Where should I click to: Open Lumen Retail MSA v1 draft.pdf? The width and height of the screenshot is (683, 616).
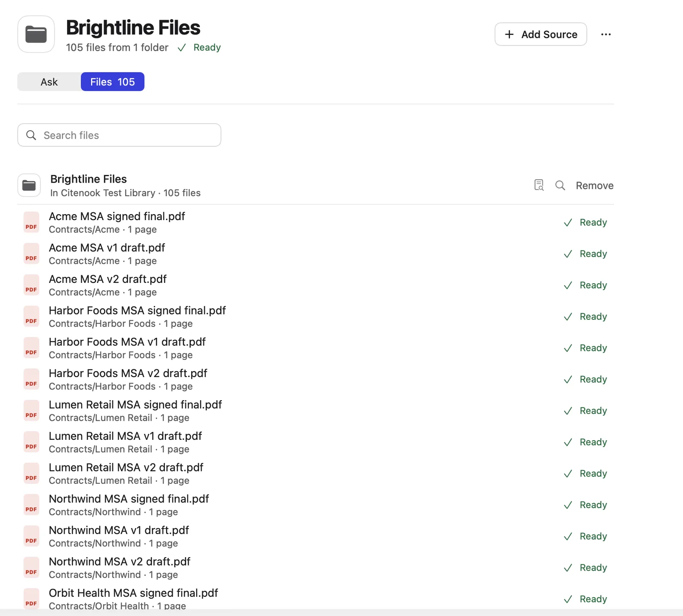pos(126,436)
